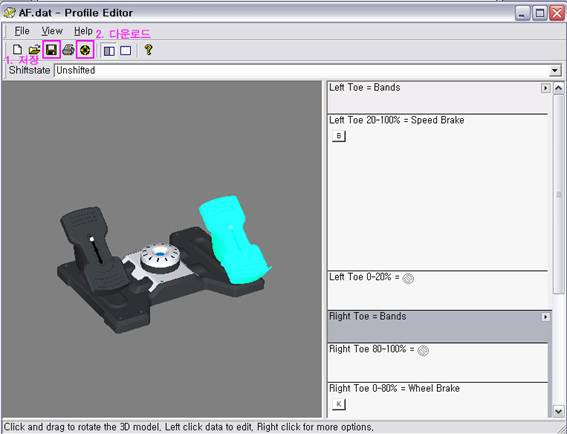The image size is (567, 434).
Task: Switch to the single-pane view icon
Action: [125, 51]
